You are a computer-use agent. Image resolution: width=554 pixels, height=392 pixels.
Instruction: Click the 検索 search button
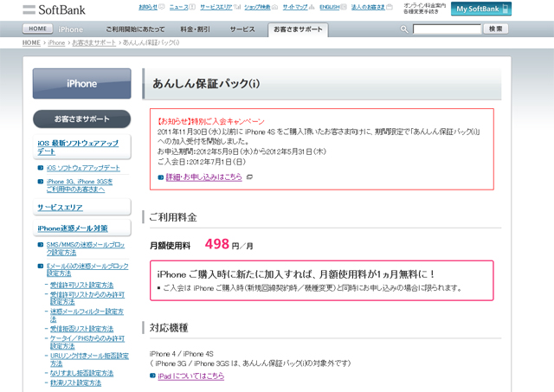click(496, 29)
